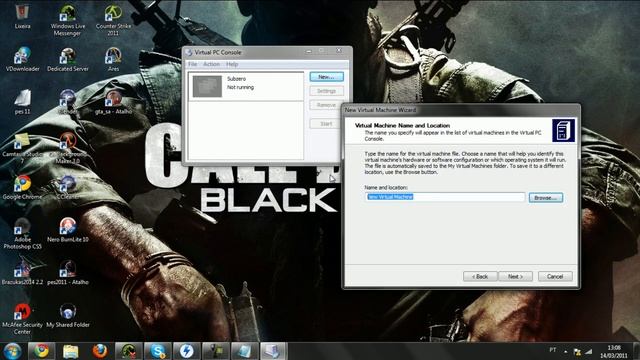Click the Chrome icon in the taskbar
Screen dimensions: 640x360
[41, 351]
